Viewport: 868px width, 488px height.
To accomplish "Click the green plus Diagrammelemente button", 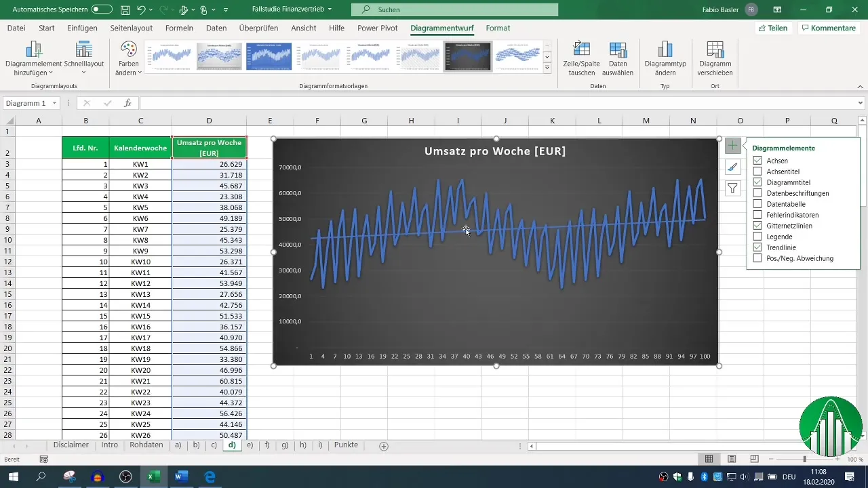I will pos(732,145).
